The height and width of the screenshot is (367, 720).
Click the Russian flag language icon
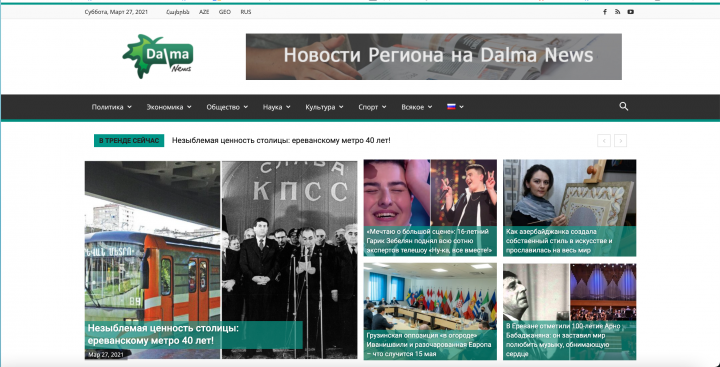451,107
